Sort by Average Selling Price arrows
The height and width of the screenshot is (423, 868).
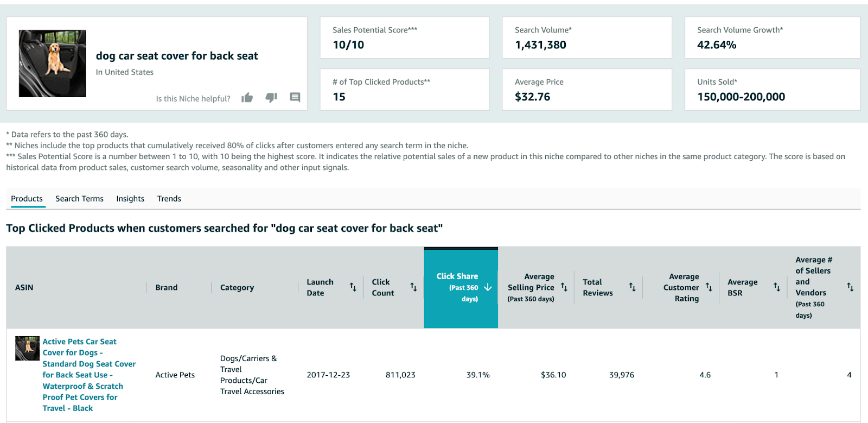click(564, 287)
